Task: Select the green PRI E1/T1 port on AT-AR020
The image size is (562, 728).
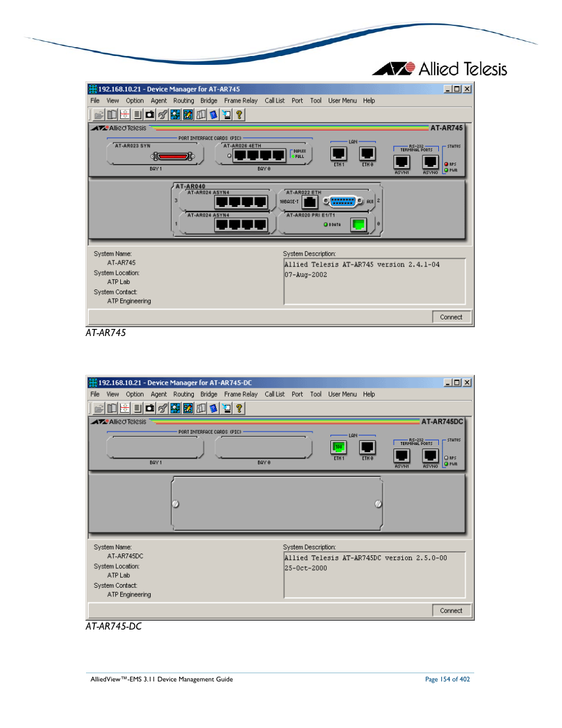Action: point(358,225)
